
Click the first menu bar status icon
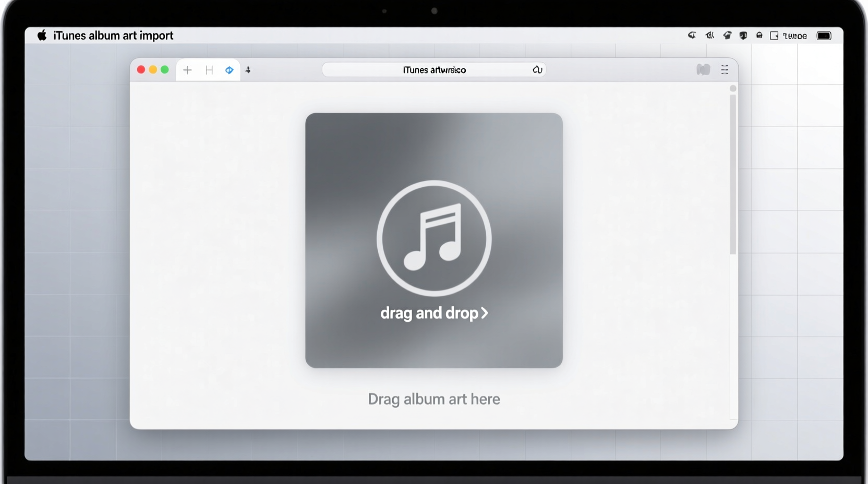692,35
